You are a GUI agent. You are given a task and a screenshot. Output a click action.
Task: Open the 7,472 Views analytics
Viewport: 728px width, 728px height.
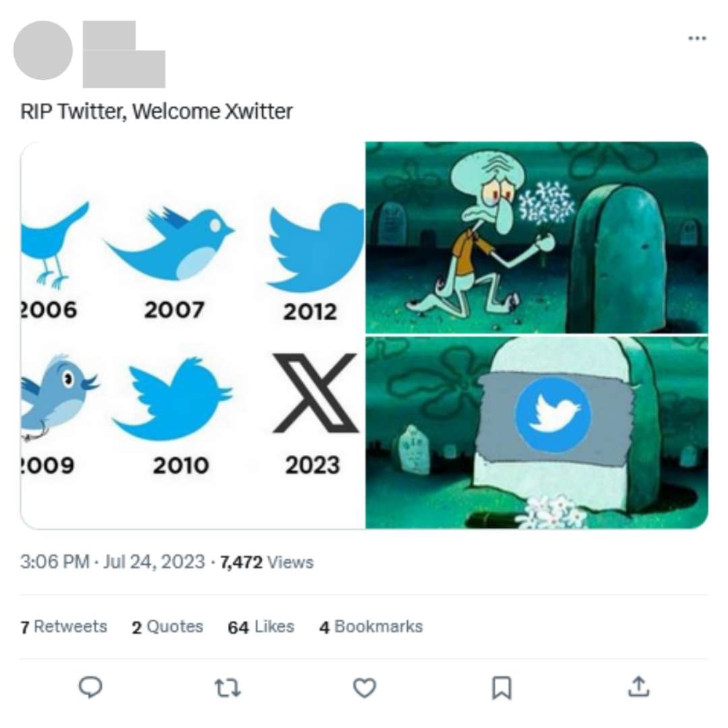click(267, 562)
